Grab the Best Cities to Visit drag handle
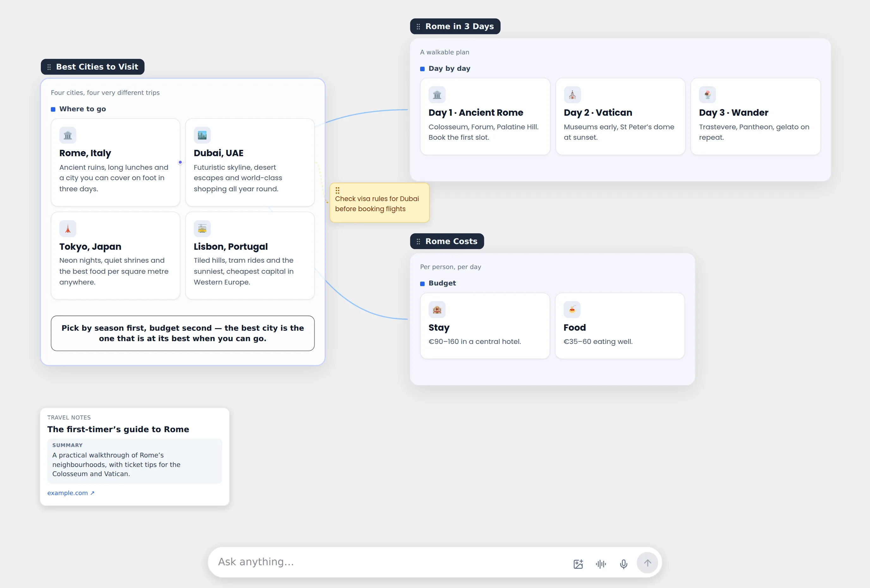The width and height of the screenshot is (870, 588). (49, 67)
